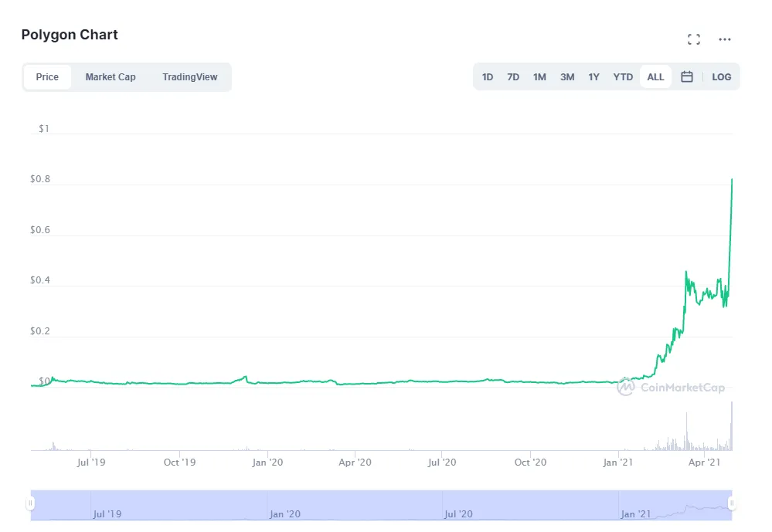This screenshot has height=532, width=772.
Task: Open the three-dot chart options menu
Action: click(725, 39)
